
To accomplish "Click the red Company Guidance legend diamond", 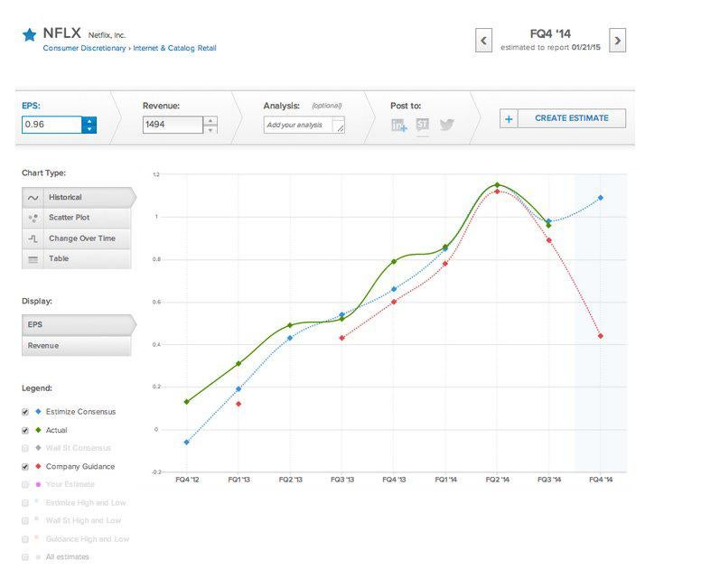I will [38, 466].
